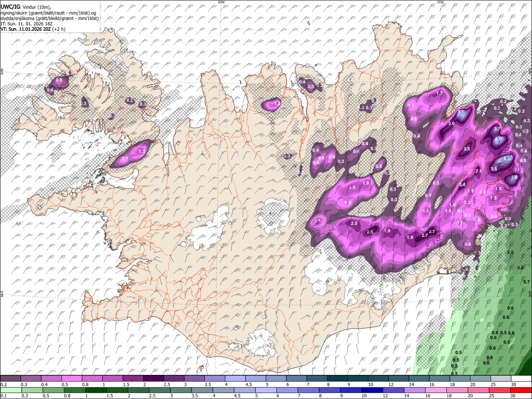
Task: Click the 5.7 snowfall value on the map
Action: click(x=461, y=112)
